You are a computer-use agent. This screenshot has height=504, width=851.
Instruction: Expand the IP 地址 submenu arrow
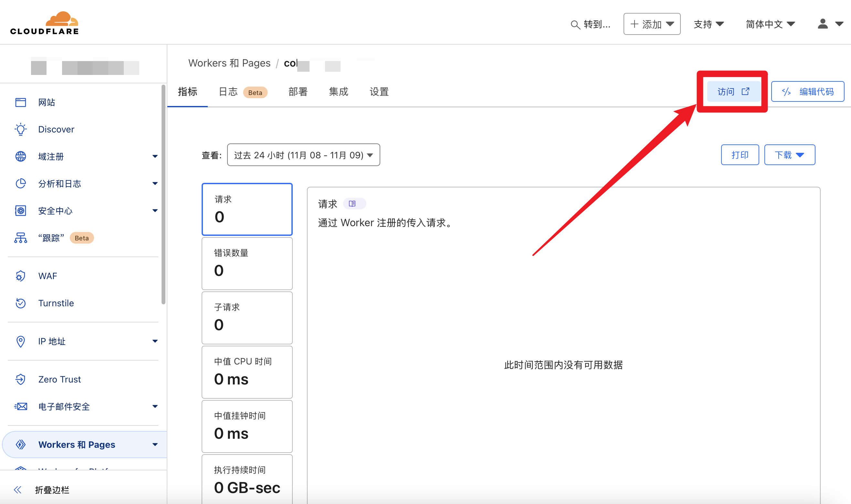tap(155, 341)
